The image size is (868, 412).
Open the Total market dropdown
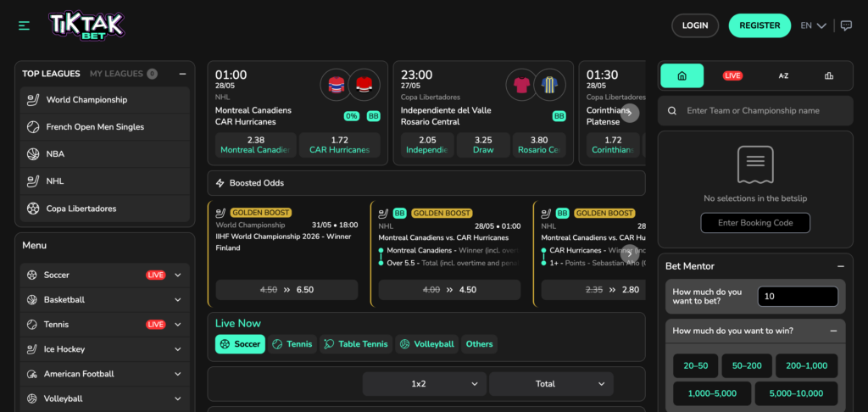551,384
